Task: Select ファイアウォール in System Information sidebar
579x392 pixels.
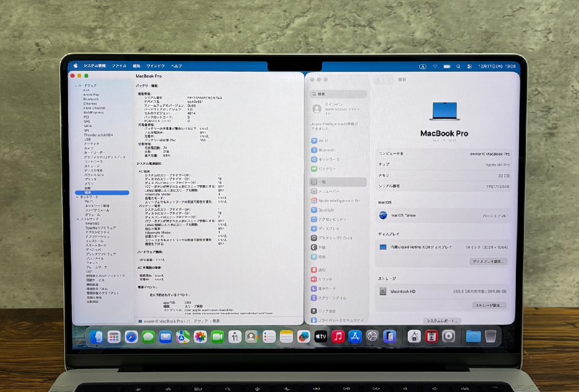Action: (x=97, y=210)
